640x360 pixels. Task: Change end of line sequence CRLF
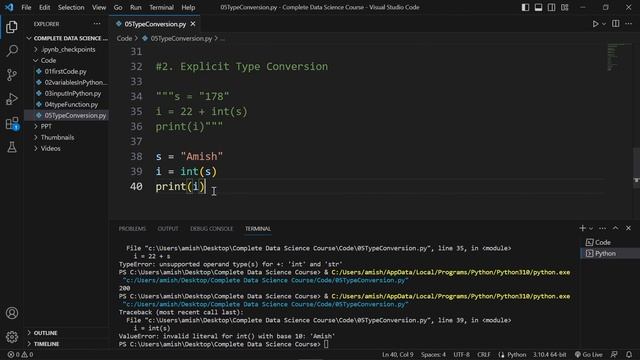[x=484, y=355]
